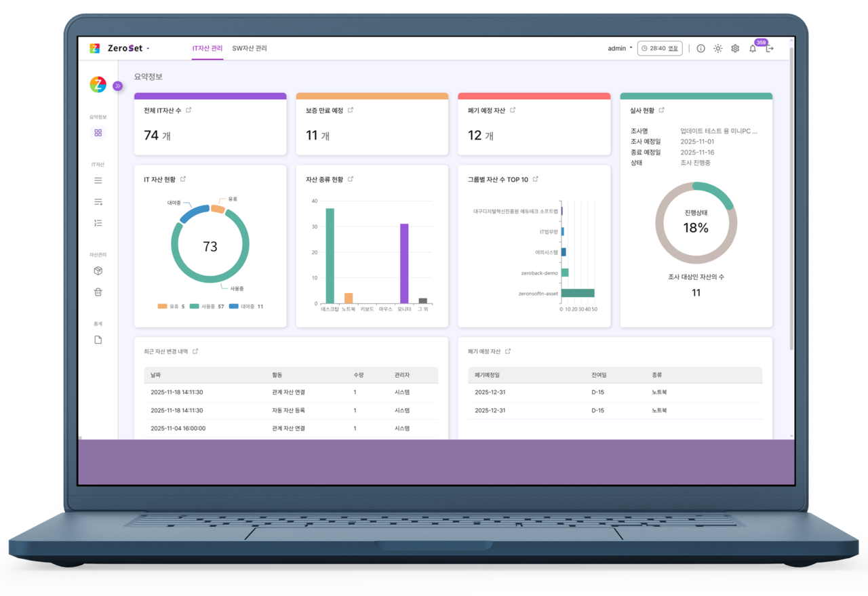The height and width of the screenshot is (596, 868).
Task: Open external link icon beside top 폐기 예정 자산 card
Action: point(513,110)
